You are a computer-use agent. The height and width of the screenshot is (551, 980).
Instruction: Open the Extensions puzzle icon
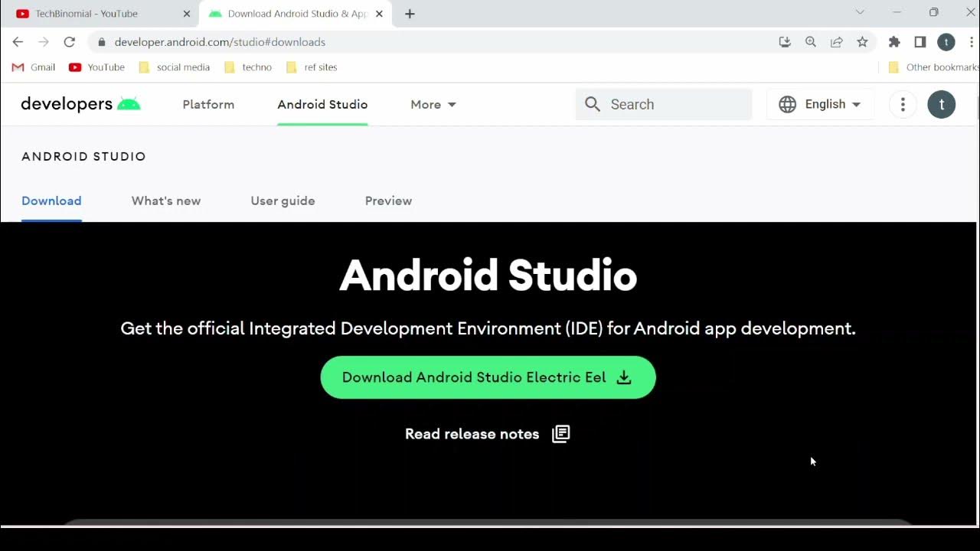(x=894, y=42)
